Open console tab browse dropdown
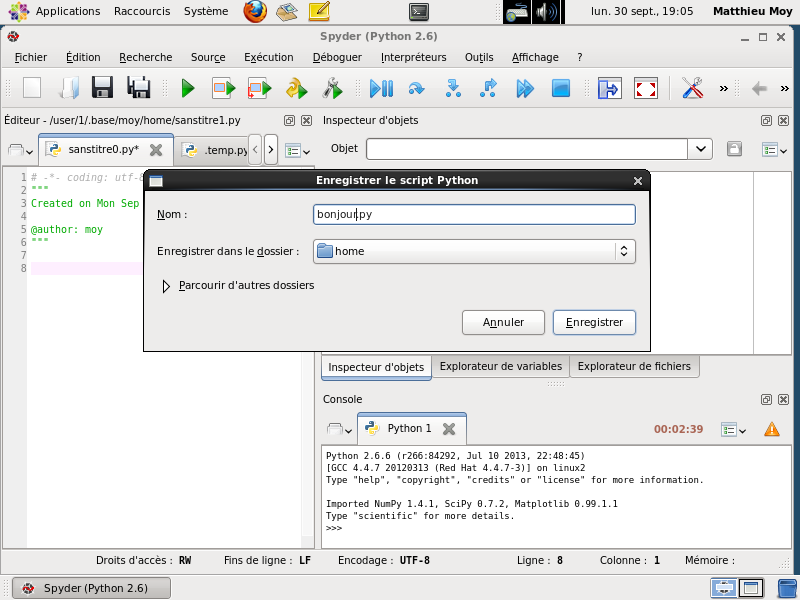The height and width of the screenshot is (600, 800). pyautogui.click(x=339, y=429)
